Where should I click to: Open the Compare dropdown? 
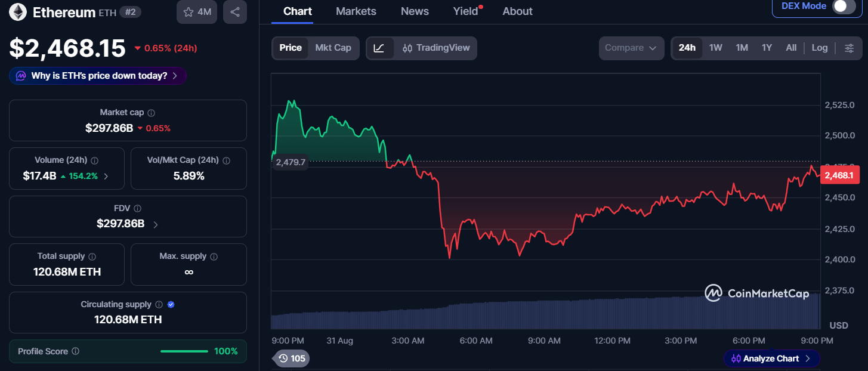pyautogui.click(x=631, y=48)
